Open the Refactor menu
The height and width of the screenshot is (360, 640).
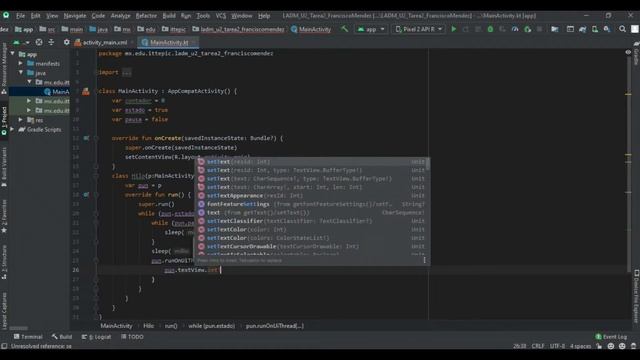pyautogui.click(x=146, y=16)
